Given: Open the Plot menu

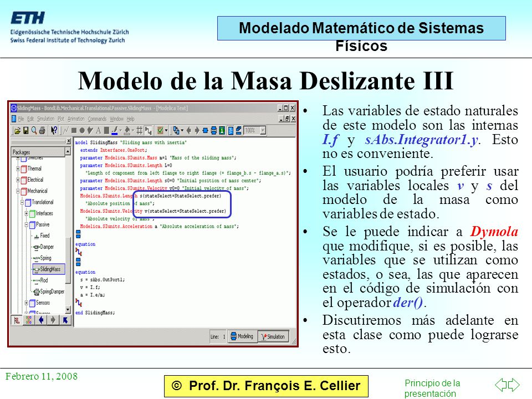Looking at the screenshot, I should point(61,119).
